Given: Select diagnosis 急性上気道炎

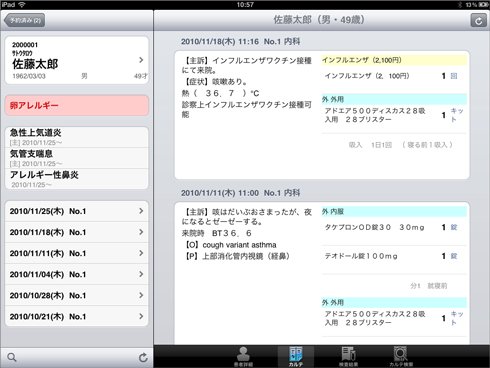Looking at the screenshot, I should pyautogui.click(x=77, y=137).
